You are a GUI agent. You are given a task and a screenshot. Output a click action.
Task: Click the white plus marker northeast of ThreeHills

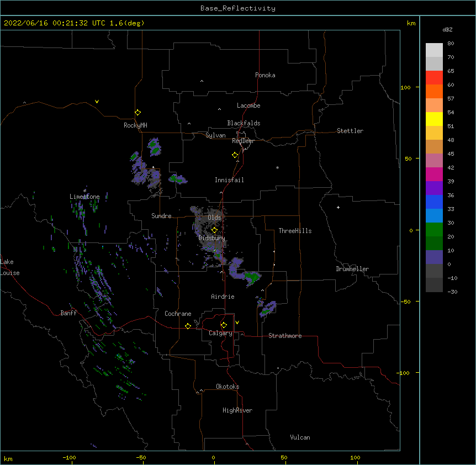click(338, 207)
